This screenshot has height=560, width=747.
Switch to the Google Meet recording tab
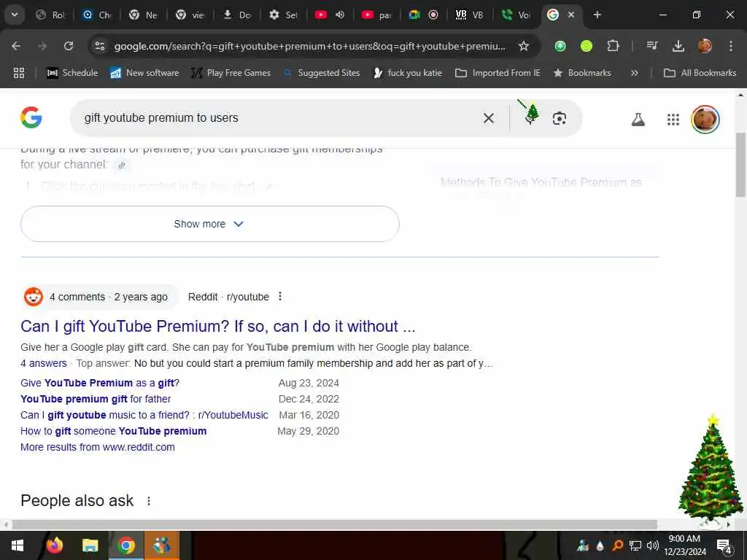pyautogui.click(x=424, y=15)
